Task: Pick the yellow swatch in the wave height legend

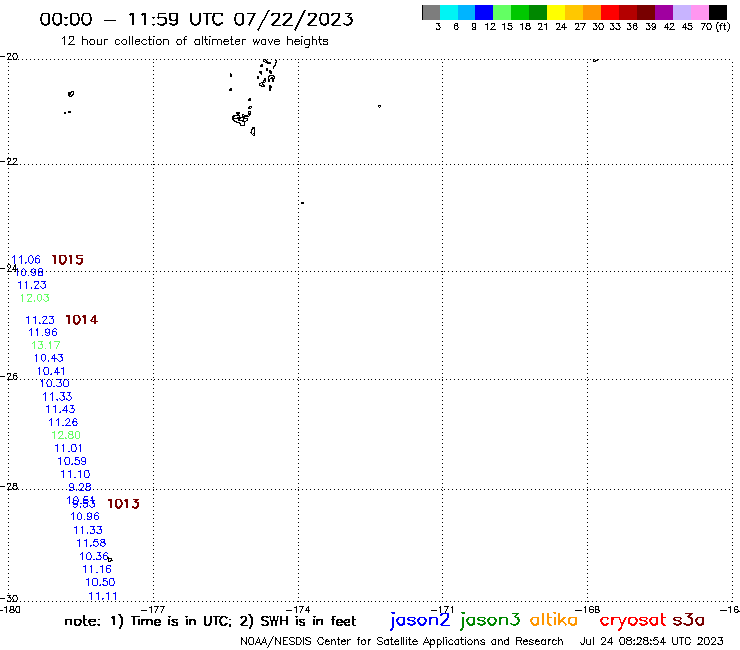Action: (556, 12)
